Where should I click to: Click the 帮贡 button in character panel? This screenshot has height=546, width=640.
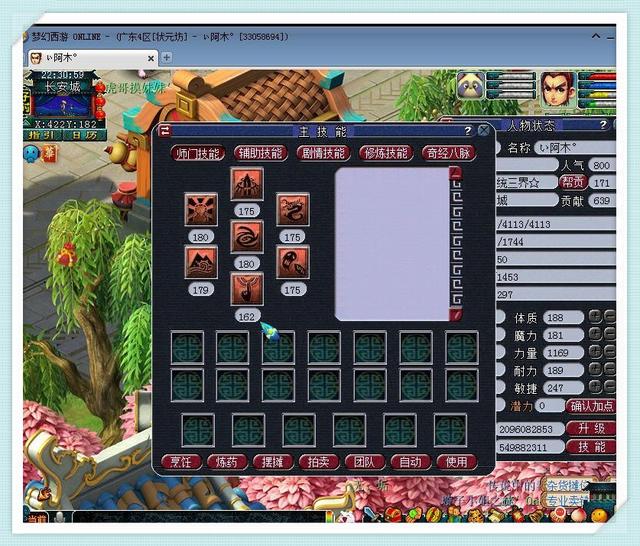[x=573, y=182]
